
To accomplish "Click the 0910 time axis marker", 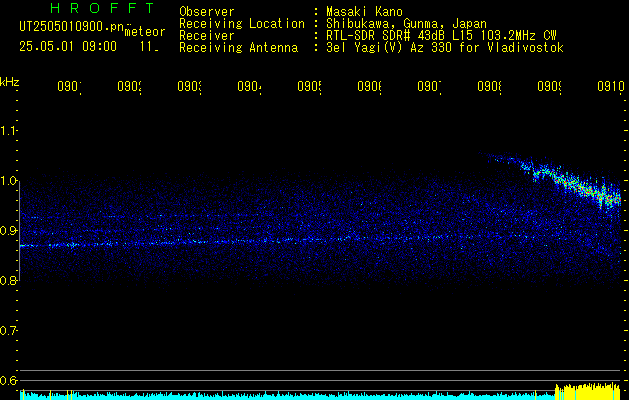I will pyautogui.click(x=611, y=86).
